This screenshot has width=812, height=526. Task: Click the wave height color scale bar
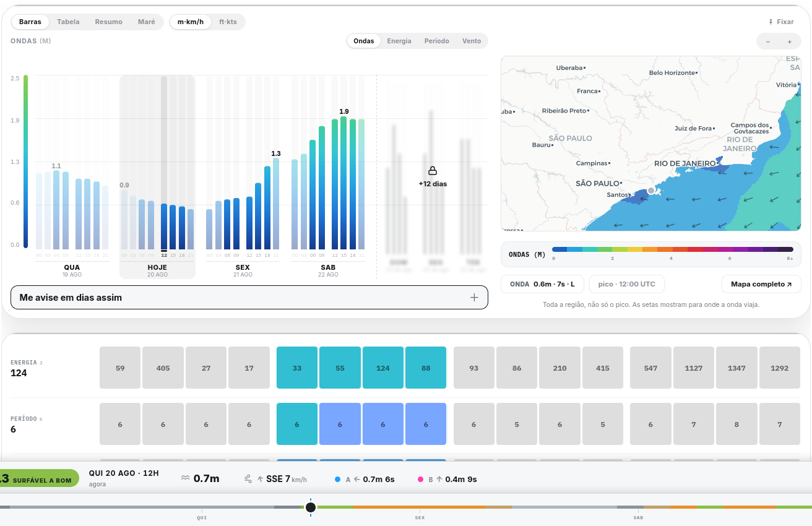[x=673, y=249]
